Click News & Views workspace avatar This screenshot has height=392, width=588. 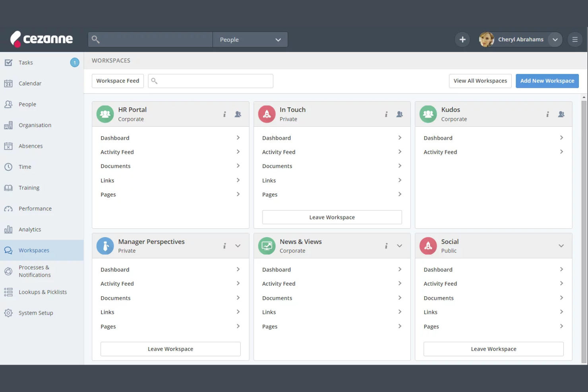coord(267,246)
